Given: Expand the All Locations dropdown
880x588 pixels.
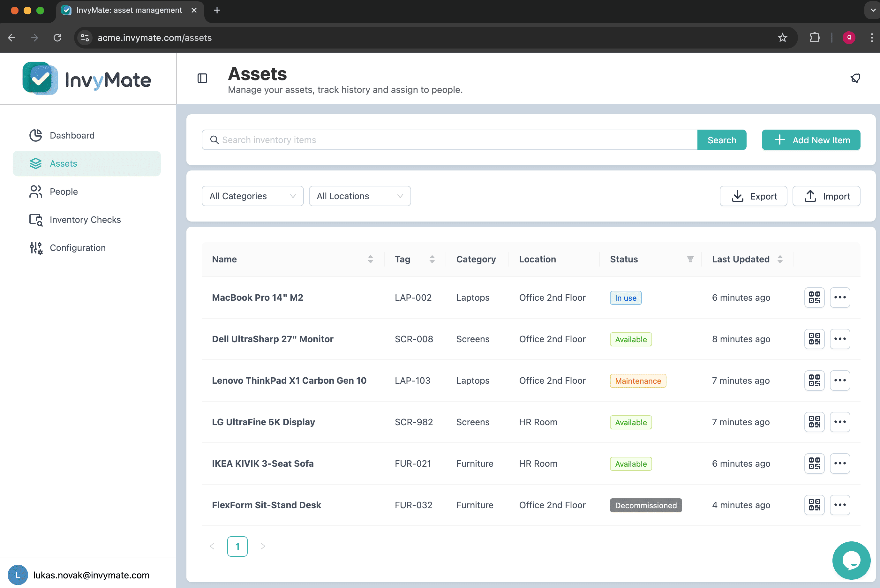Looking at the screenshot, I should [360, 196].
